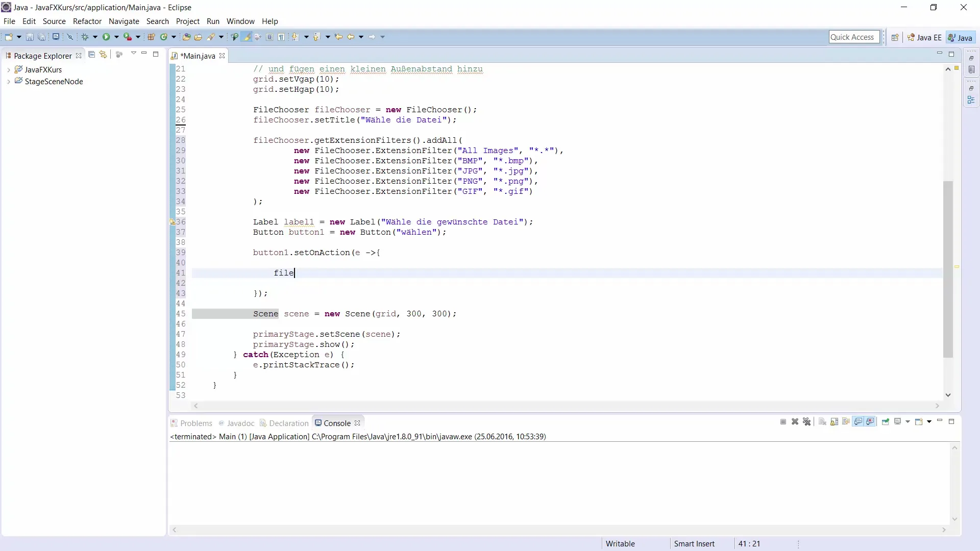Navigate Back with yellow arrow

coord(351,37)
